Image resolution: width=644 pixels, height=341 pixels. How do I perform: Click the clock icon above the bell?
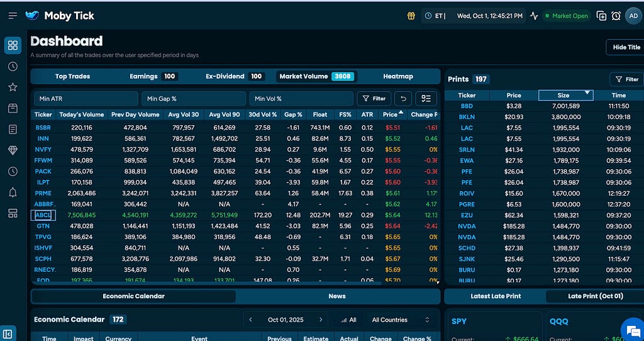click(13, 171)
